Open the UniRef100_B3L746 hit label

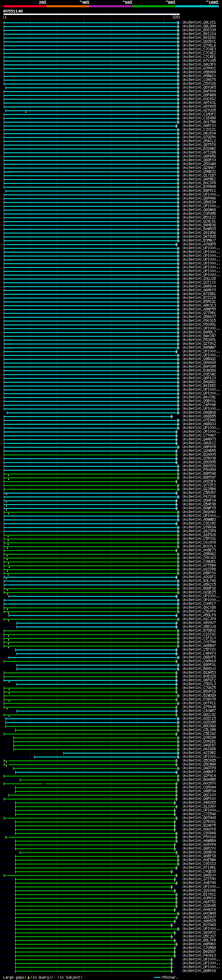tap(199, 581)
